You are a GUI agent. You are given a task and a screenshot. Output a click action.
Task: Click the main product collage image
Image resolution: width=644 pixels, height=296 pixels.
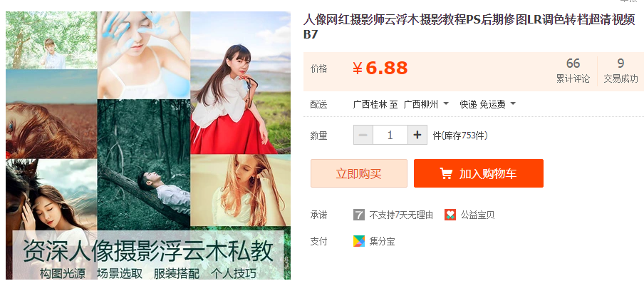point(148,146)
